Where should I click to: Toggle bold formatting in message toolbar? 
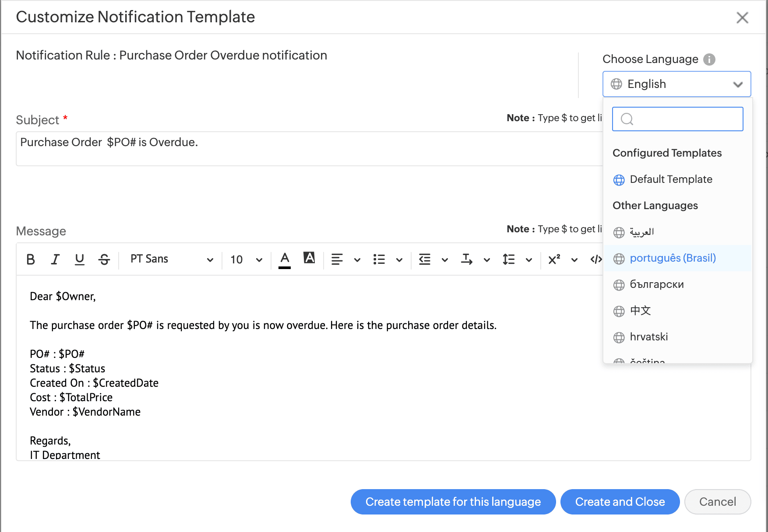[31, 259]
